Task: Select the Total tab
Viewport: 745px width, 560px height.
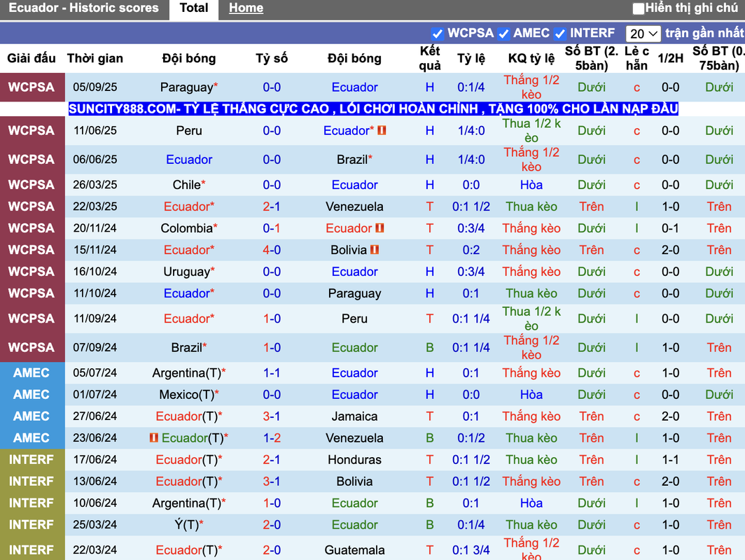Action: (x=194, y=8)
